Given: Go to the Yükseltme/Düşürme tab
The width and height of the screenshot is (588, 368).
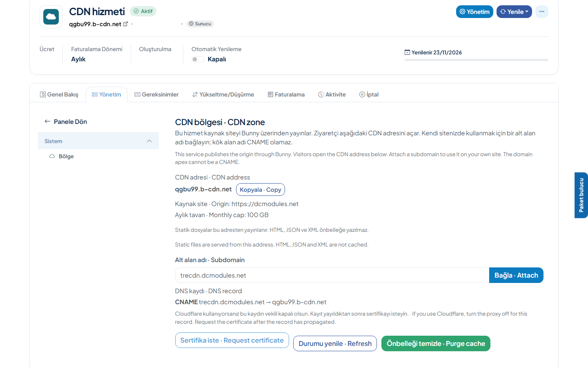Looking at the screenshot, I should coord(223,94).
